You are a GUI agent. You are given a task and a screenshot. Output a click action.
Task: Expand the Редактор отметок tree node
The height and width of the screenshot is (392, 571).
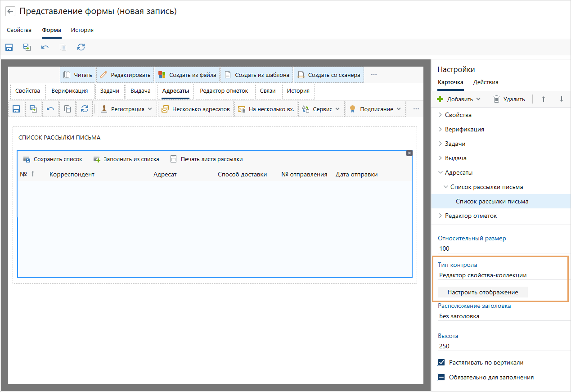(440, 216)
